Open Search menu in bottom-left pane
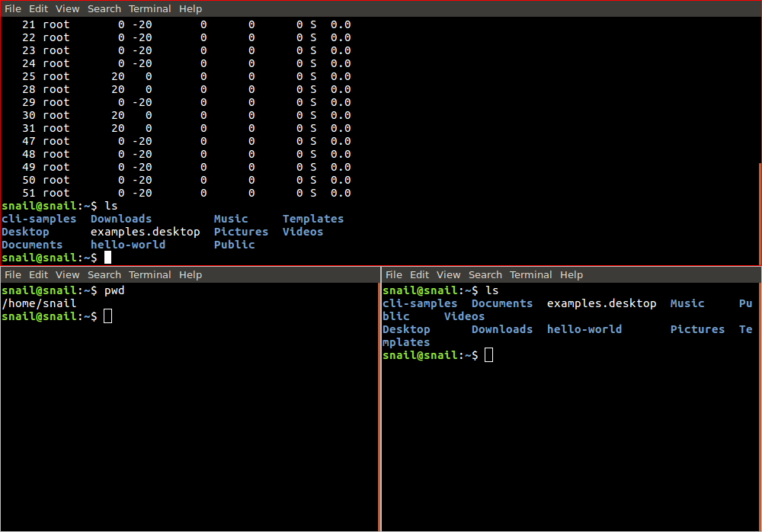The height and width of the screenshot is (532, 762). 104,275
